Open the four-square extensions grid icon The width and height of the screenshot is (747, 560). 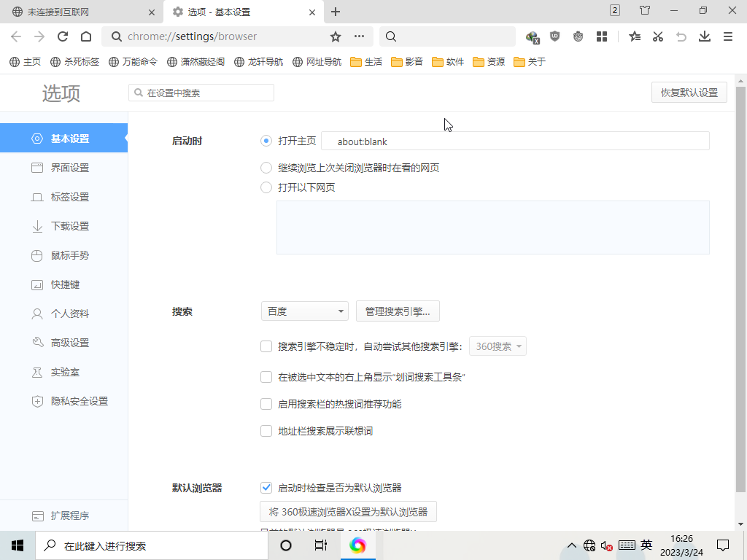click(x=602, y=36)
